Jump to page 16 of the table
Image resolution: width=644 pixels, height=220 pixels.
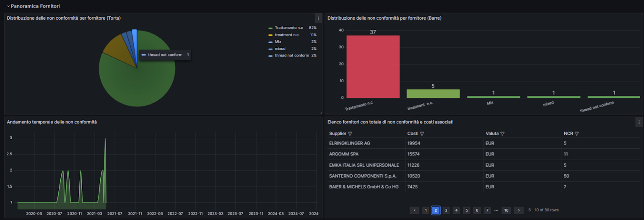[506, 210]
